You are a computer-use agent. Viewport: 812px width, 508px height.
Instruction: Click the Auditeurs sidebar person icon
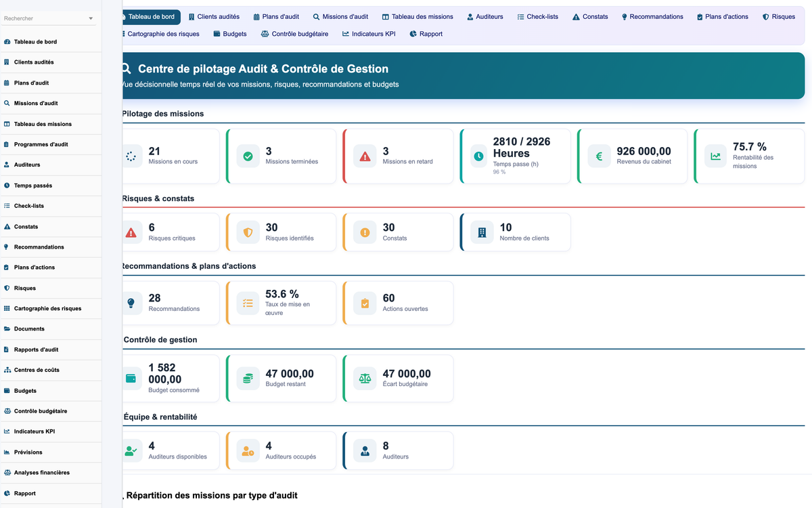click(x=7, y=165)
